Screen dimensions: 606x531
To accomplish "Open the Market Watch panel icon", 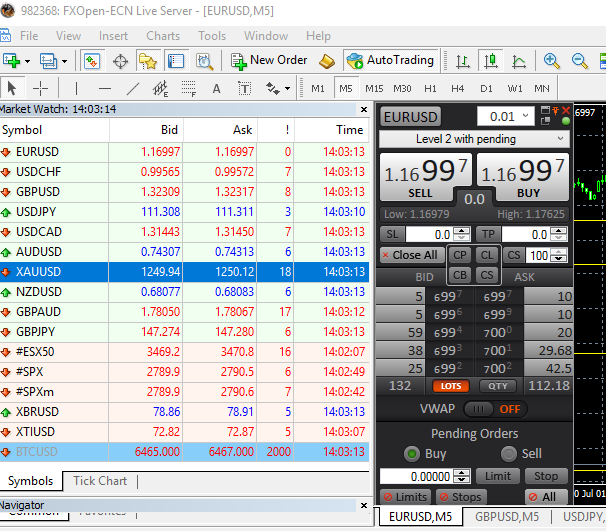I will tap(91, 61).
